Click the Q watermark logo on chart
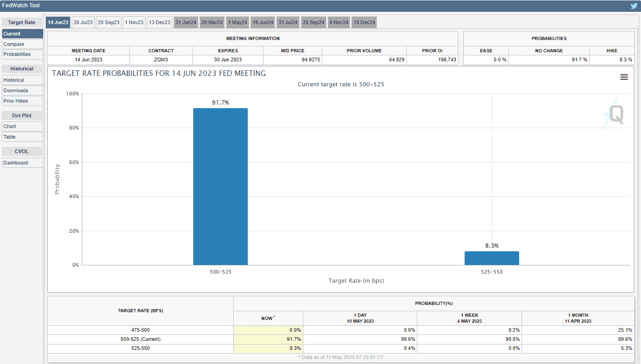This screenshot has height=364, width=641. coord(614,115)
